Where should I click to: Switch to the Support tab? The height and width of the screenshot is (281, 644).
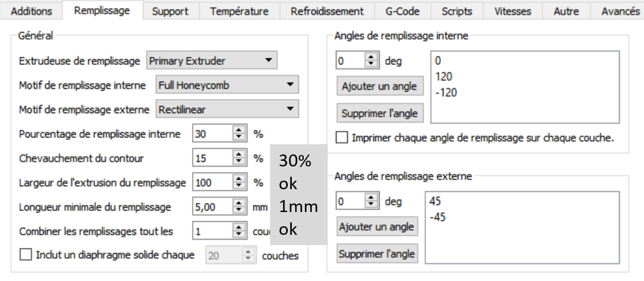(x=170, y=11)
